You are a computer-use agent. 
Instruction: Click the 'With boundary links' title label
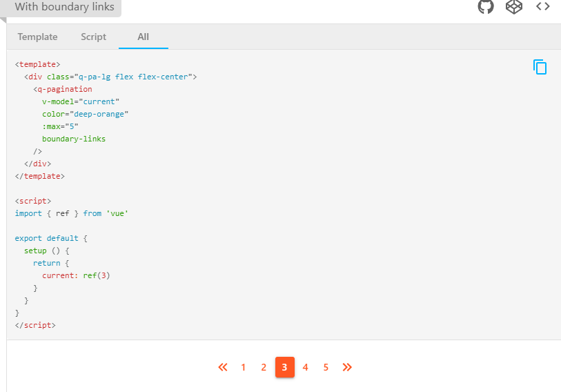coord(64,7)
